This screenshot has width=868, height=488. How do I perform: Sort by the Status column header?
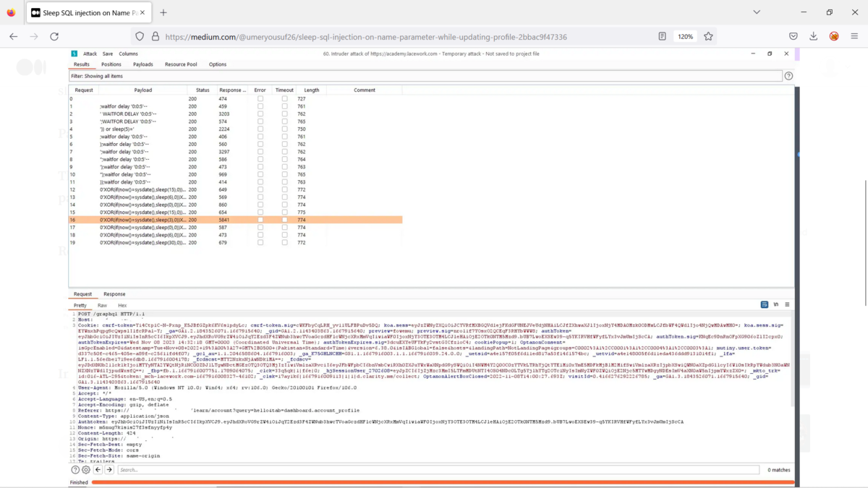click(203, 90)
